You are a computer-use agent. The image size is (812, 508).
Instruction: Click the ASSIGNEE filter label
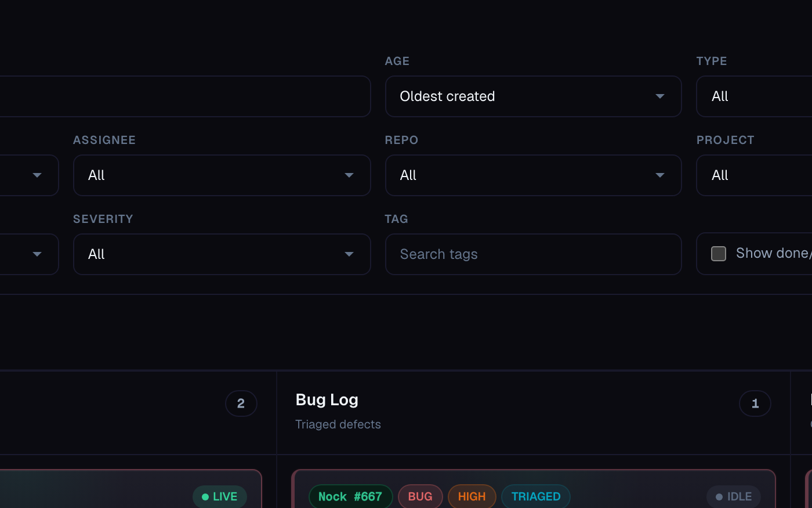[x=104, y=140]
